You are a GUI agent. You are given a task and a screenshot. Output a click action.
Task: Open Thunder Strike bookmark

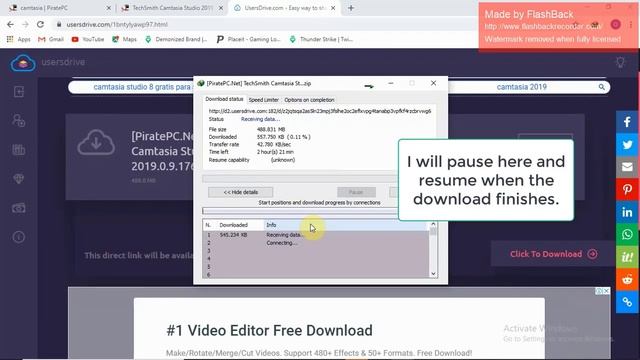(321, 39)
